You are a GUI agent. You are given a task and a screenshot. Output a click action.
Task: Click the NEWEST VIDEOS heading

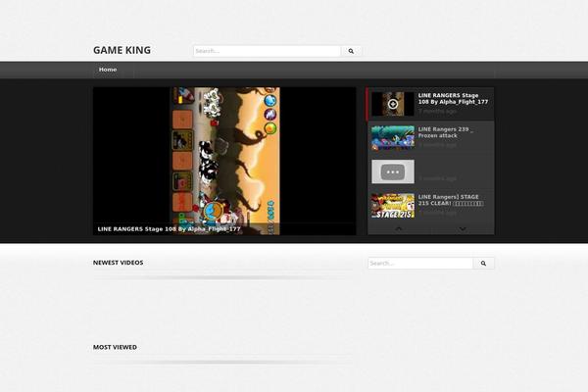coord(119,263)
